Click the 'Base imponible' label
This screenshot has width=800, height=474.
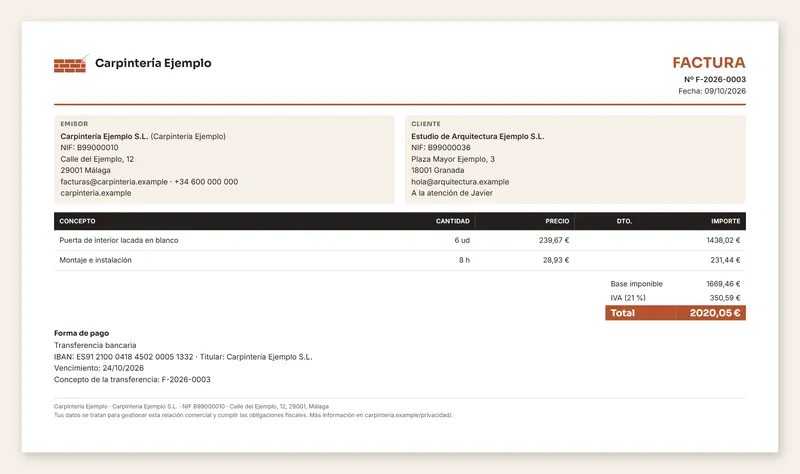636,284
